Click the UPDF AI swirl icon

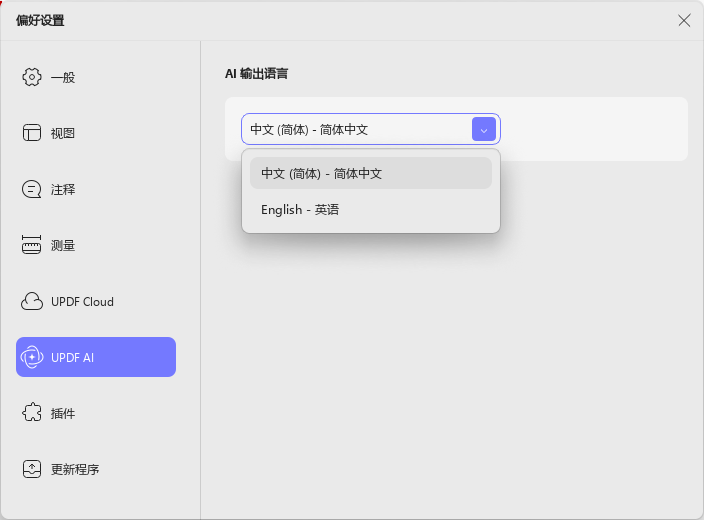32,357
